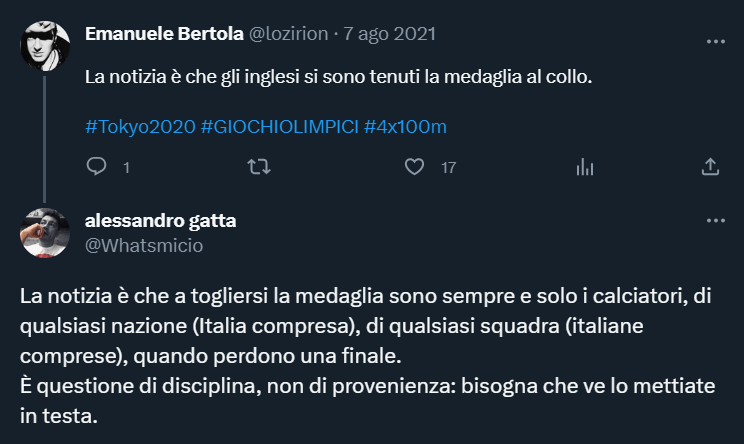Open more options for Emanuele's tweet
This screenshot has height=444, width=744.
click(x=715, y=42)
